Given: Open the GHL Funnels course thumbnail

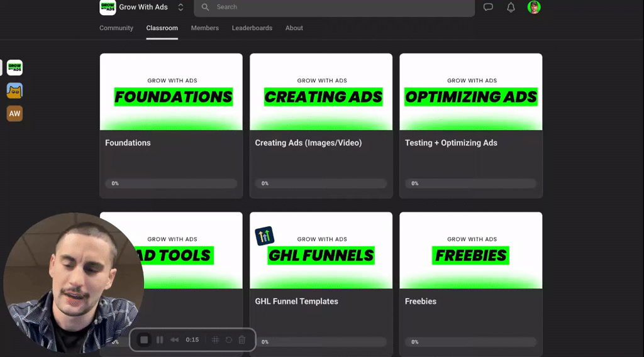Looking at the screenshot, I should click(x=321, y=250).
